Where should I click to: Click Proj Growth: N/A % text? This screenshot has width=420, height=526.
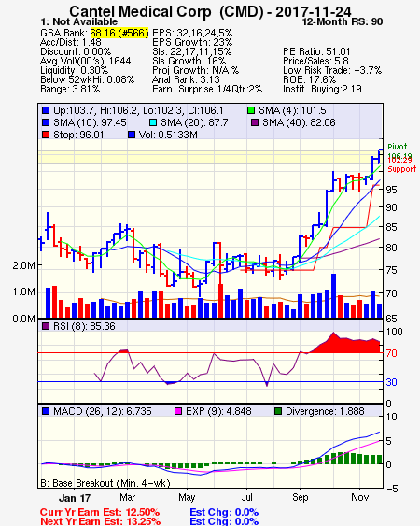[x=195, y=70]
